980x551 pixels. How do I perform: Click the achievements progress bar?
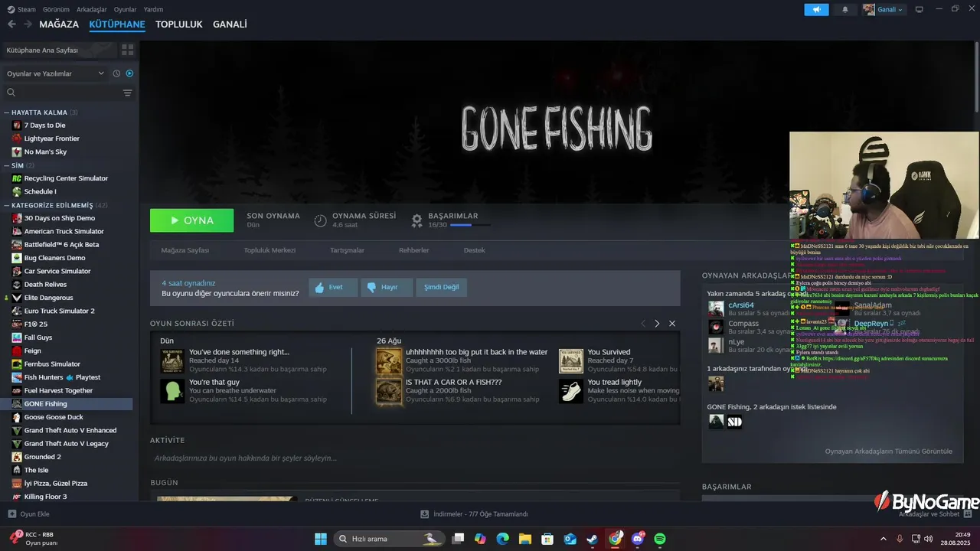[x=470, y=225]
